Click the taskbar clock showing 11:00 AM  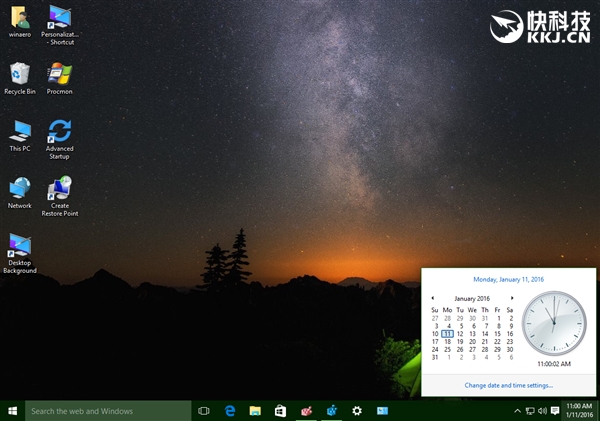[579, 411]
